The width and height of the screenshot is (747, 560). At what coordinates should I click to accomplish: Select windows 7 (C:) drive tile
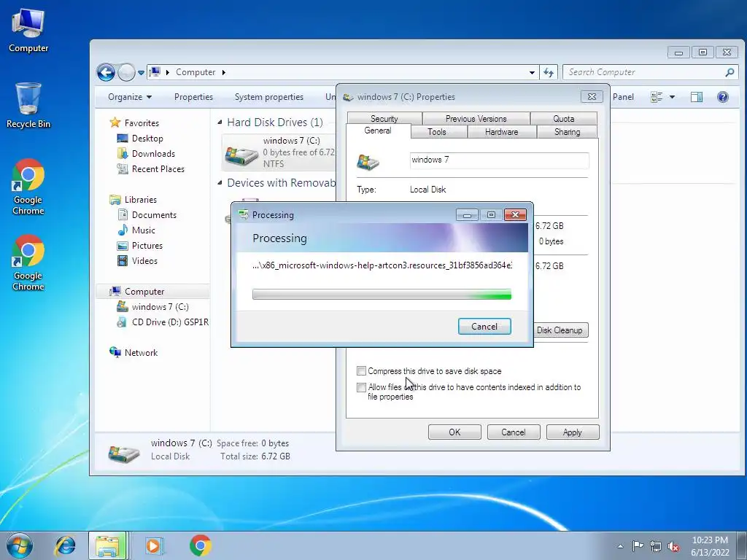pyautogui.click(x=279, y=152)
